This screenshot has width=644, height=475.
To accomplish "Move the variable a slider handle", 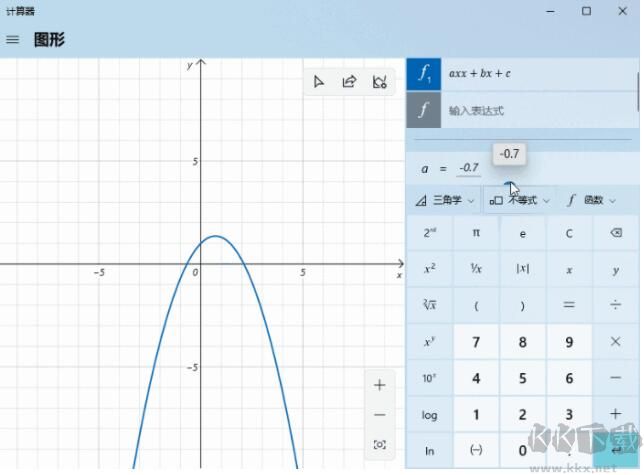I will (509, 184).
